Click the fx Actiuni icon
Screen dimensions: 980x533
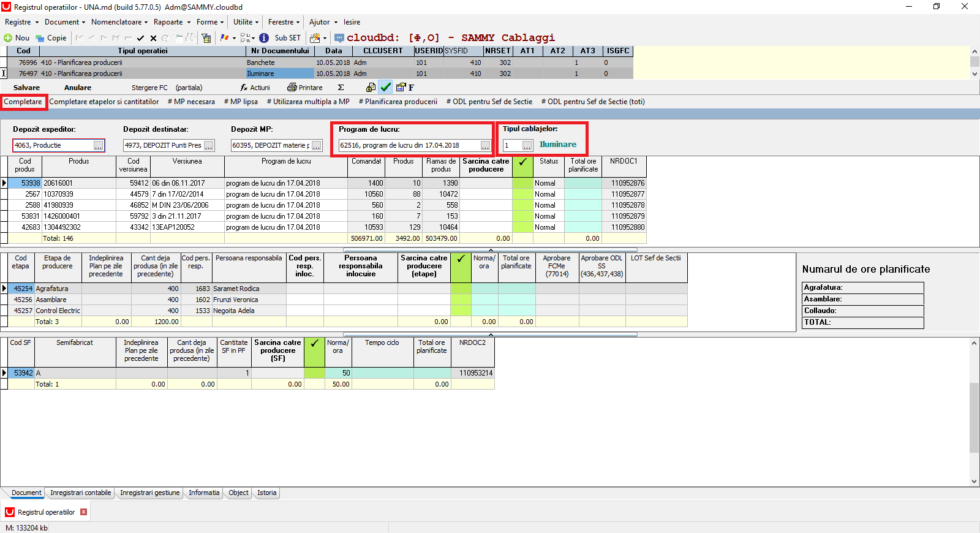pos(244,88)
